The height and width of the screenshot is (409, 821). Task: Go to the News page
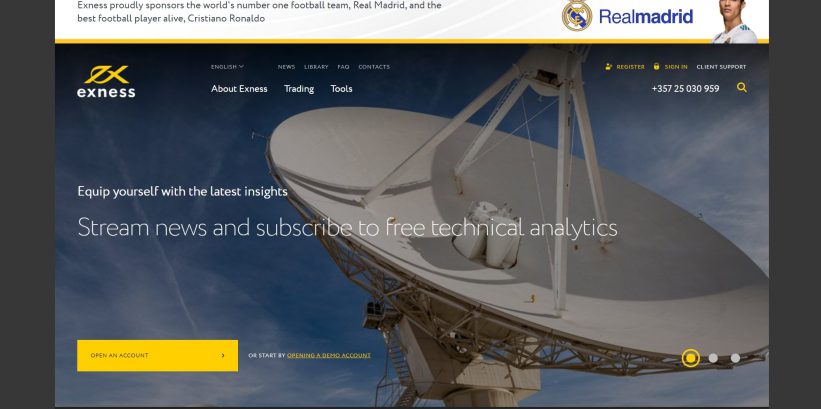point(286,67)
